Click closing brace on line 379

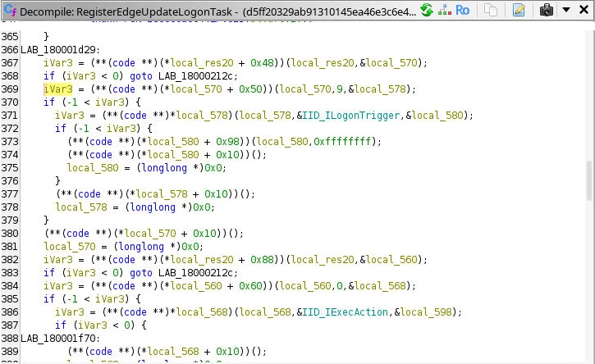[46, 221]
